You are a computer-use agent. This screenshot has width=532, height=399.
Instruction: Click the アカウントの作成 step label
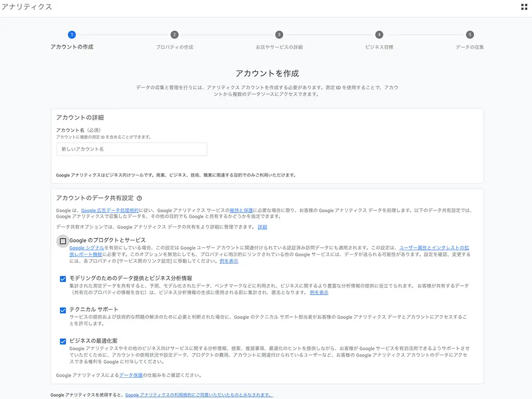(x=72, y=47)
